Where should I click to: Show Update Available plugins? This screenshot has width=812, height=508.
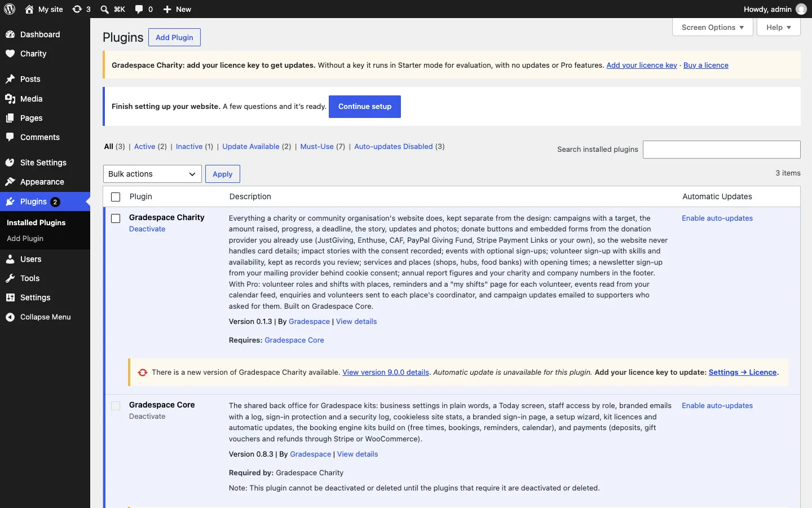(x=251, y=147)
